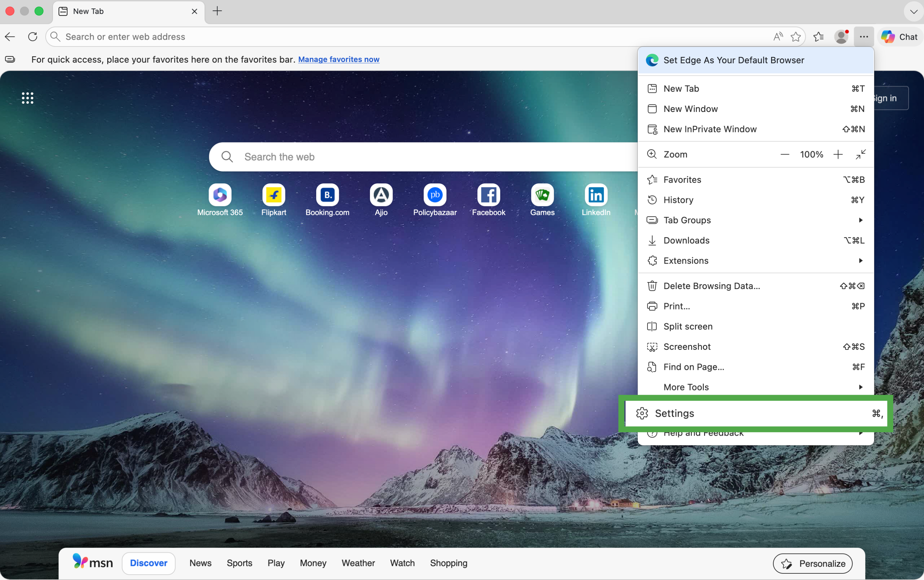Open Downloads from the menu
This screenshot has width=924, height=580.
pos(756,240)
